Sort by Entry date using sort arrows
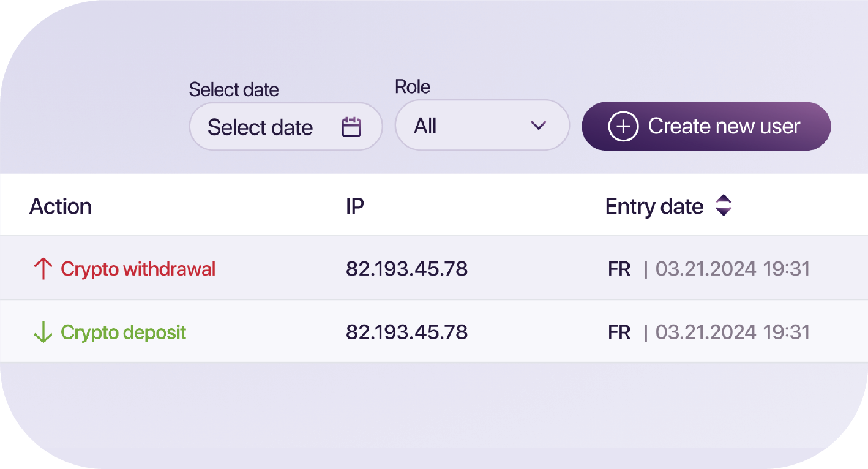This screenshot has width=868, height=469. point(724,206)
